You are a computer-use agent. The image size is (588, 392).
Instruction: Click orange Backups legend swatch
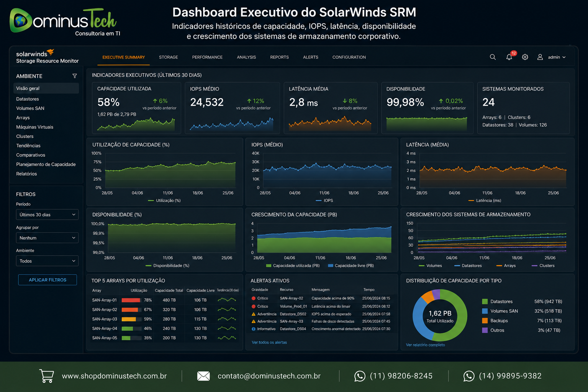click(485, 321)
